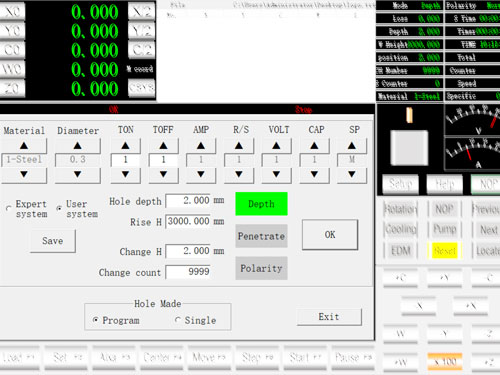Exit the parameter dialog

[x=329, y=317]
